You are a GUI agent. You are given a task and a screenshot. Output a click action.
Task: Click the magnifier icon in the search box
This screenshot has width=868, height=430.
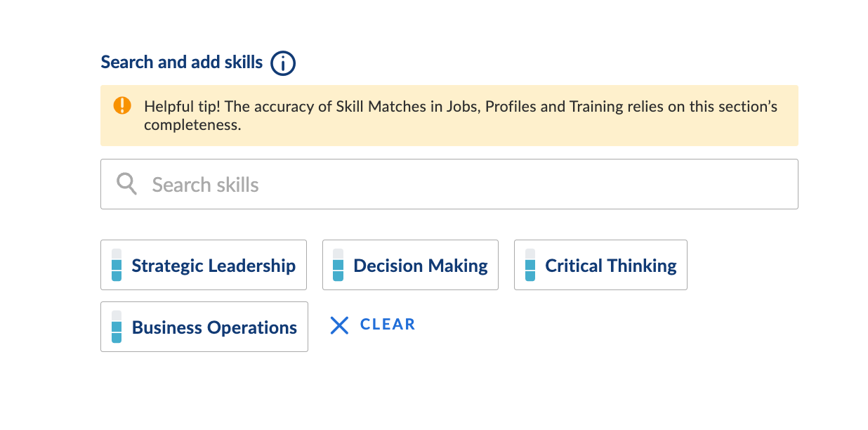point(127,184)
